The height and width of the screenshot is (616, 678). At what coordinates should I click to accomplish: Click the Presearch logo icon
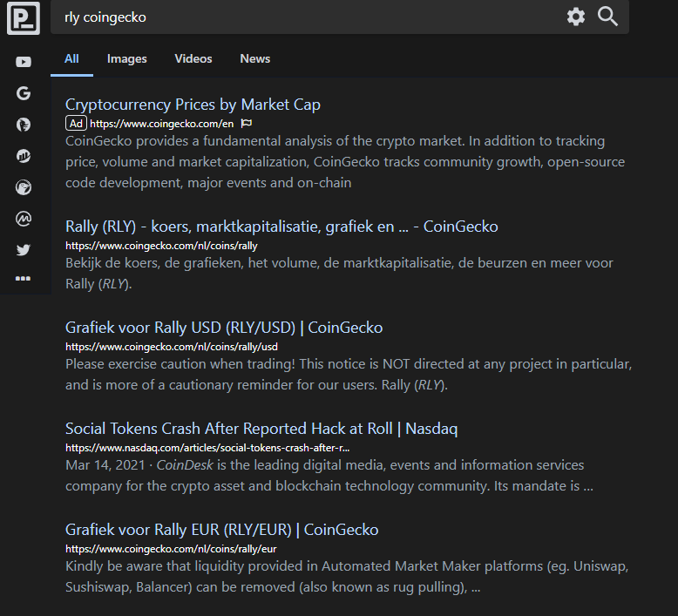coord(24,18)
